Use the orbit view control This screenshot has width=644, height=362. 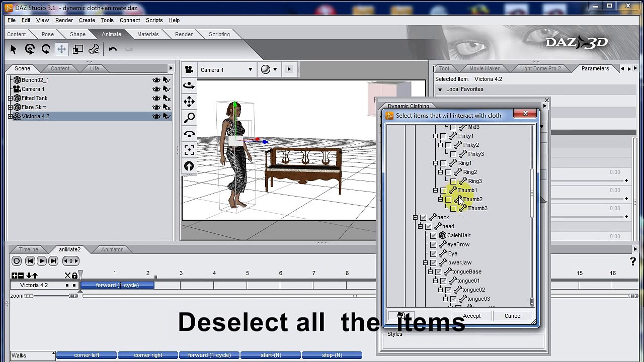[189, 85]
